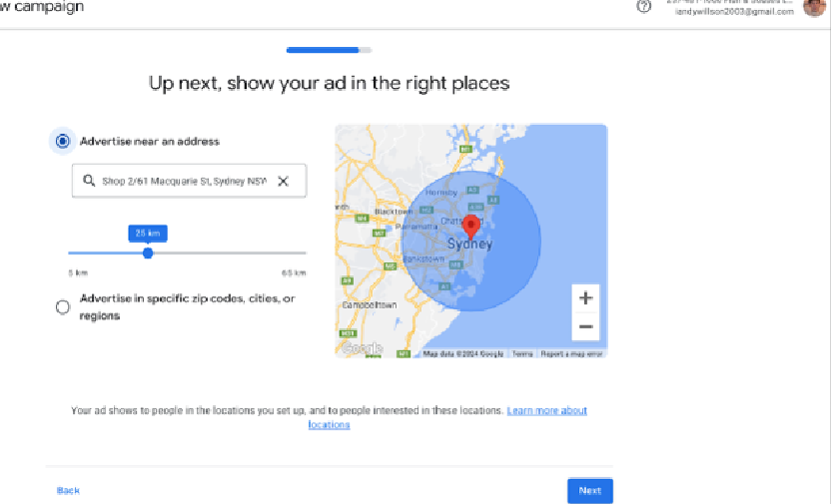Image resolution: width=831 pixels, height=504 pixels.
Task: Open map Terms link
Action: [522, 353]
